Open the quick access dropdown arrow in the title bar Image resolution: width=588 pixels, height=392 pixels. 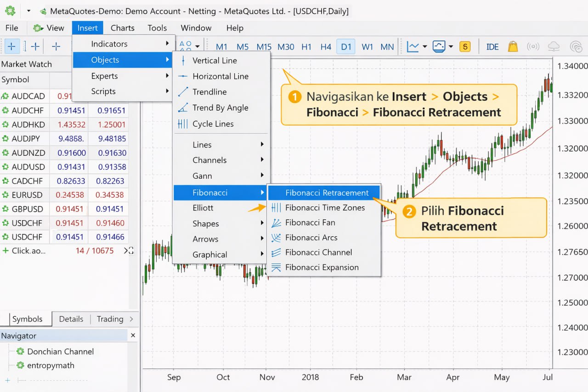tap(28, 11)
